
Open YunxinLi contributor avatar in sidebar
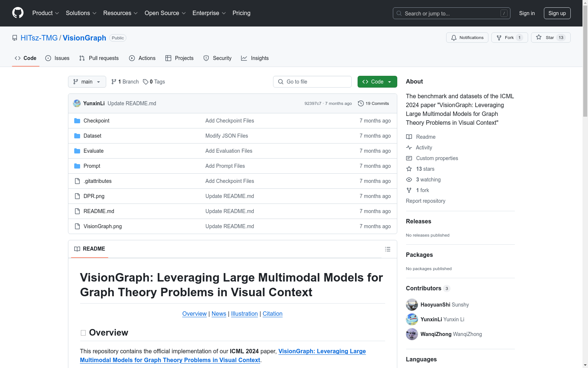click(412, 319)
